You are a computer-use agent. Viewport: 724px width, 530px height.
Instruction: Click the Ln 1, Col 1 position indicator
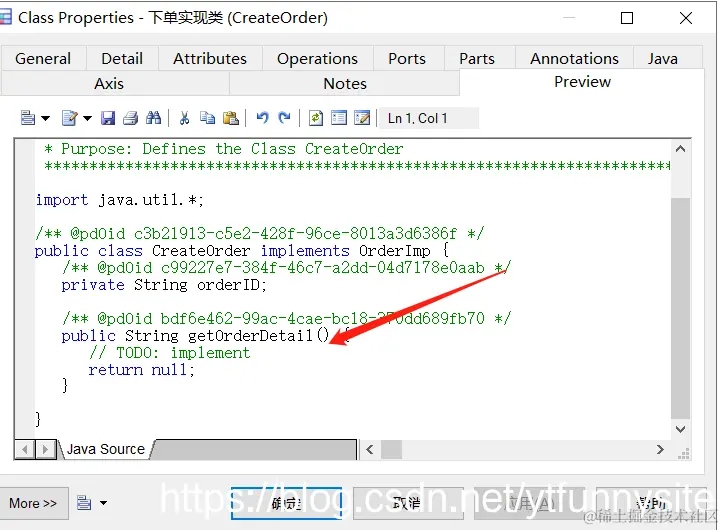click(428, 119)
